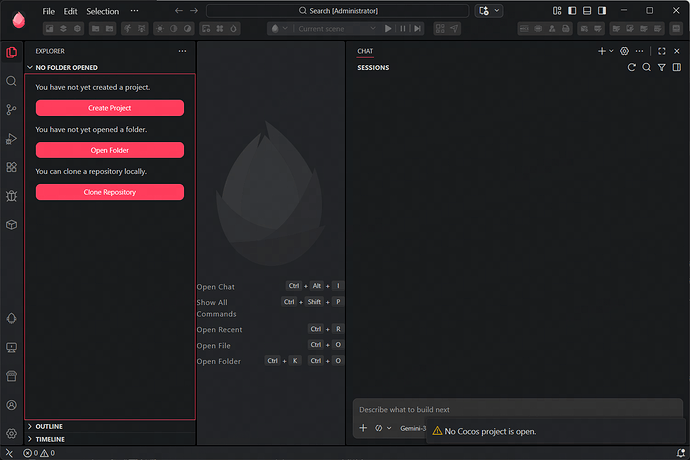Click the hexagon settings icon in Chat
Image resolution: width=690 pixels, height=460 pixels.
tap(624, 51)
